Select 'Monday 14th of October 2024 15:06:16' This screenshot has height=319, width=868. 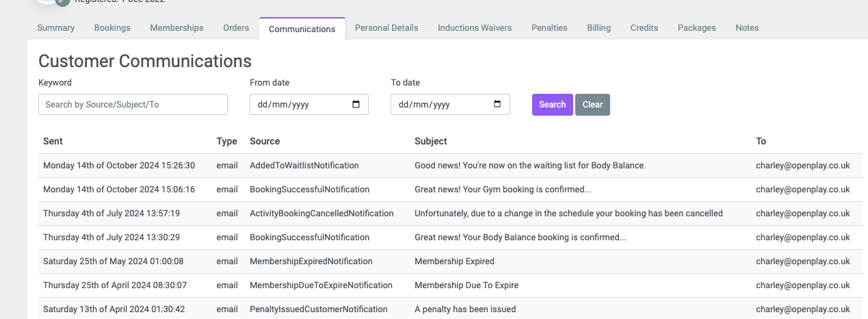[x=119, y=190]
